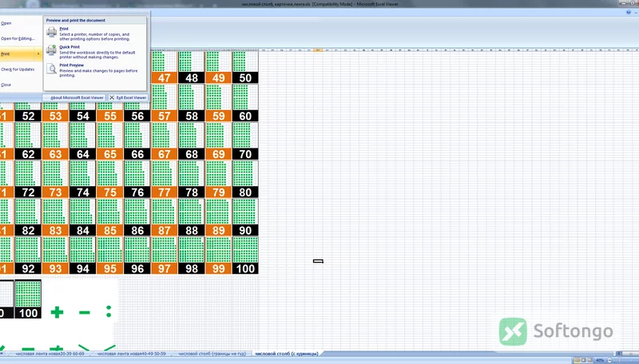Click About Microsoft Excel Viewer button

(x=74, y=97)
